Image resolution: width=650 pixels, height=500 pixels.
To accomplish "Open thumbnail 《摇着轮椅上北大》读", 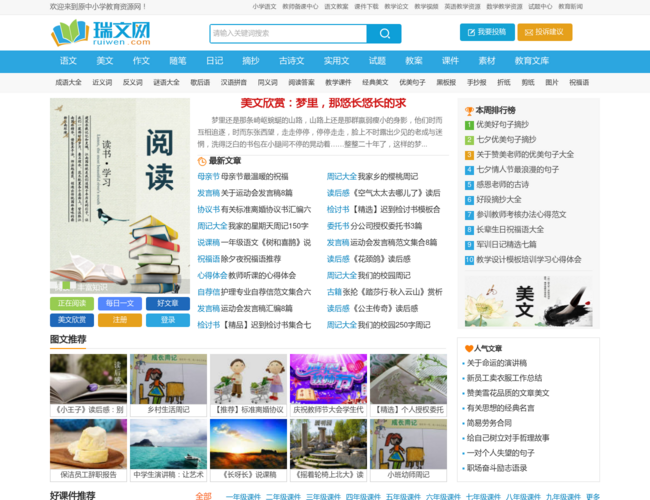I will click(328, 450).
